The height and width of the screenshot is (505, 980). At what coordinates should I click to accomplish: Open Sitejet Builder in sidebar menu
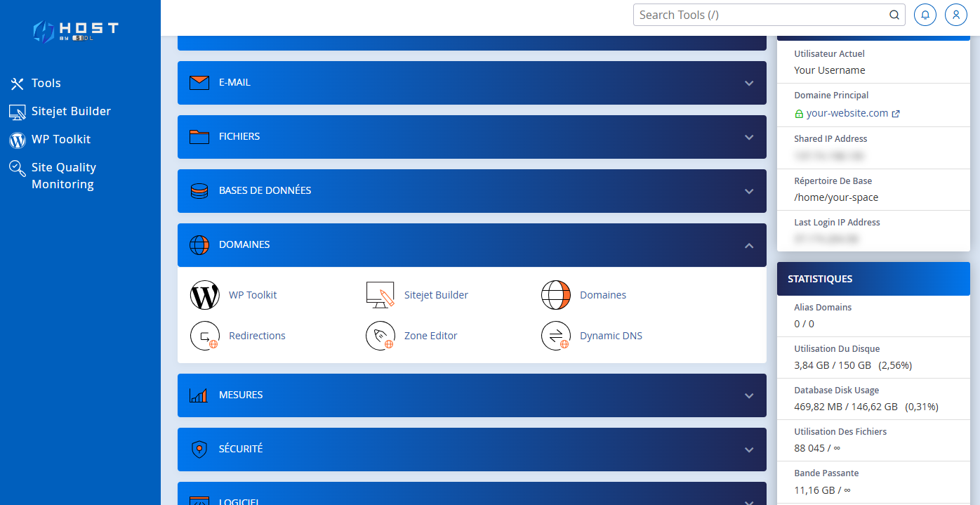[x=71, y=111]
